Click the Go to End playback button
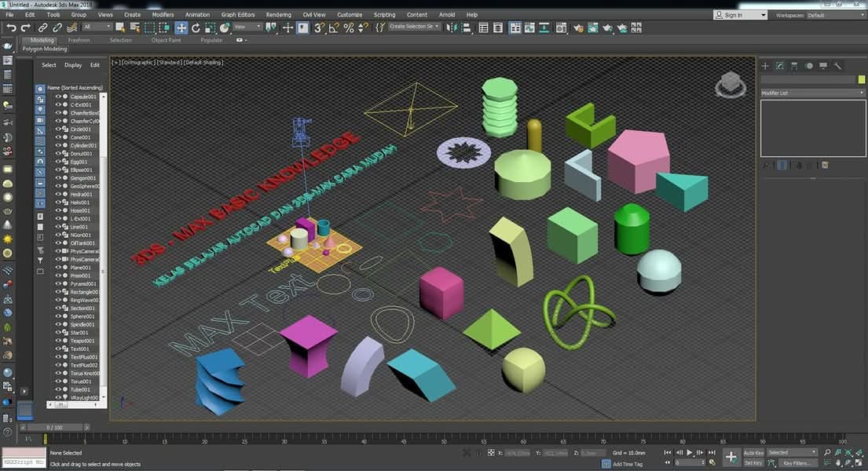Image resolution: width=868 pixels, height=471 pixels. click(x=712, y=453)
